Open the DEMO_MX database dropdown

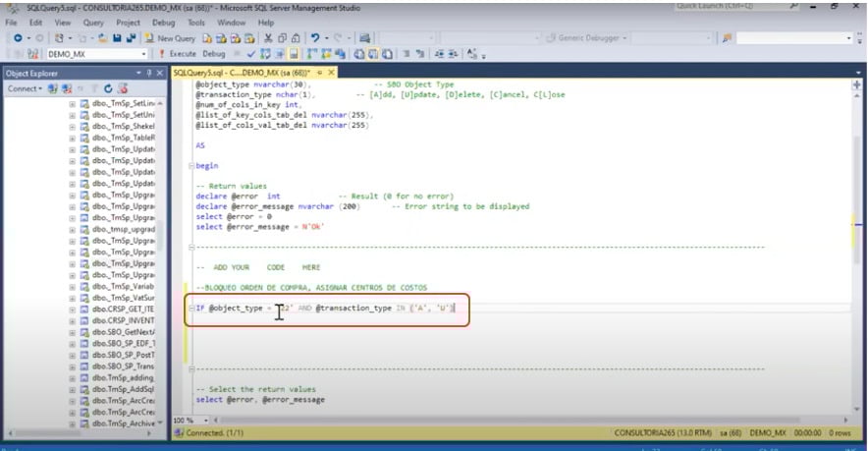point(145,54)
